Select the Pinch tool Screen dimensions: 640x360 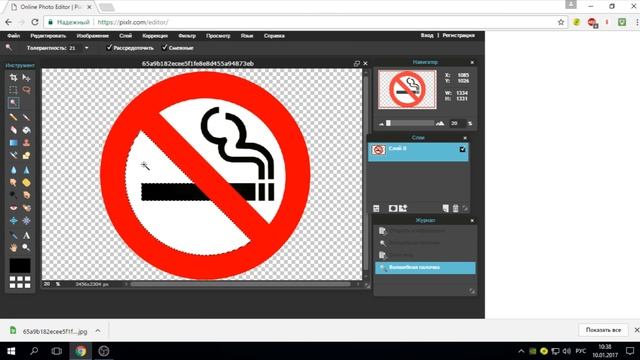(x=27, y=220)
